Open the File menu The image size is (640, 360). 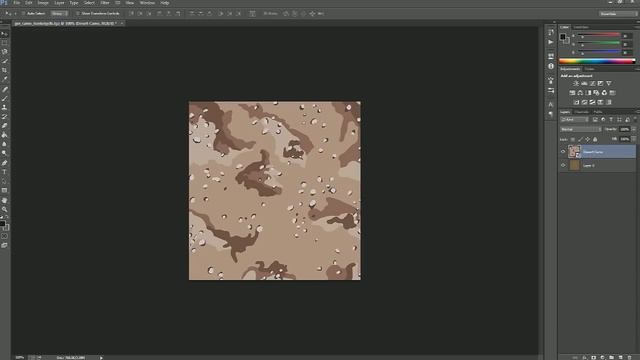17,3
